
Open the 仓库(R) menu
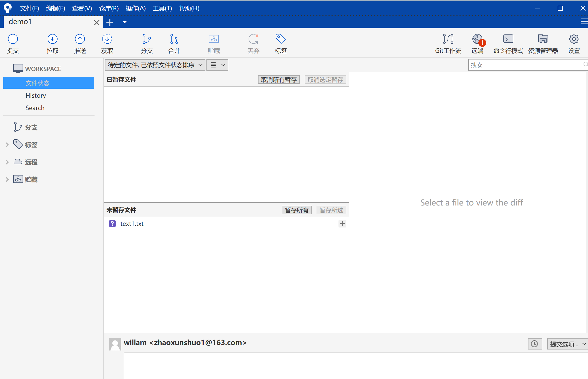point(109,8)
